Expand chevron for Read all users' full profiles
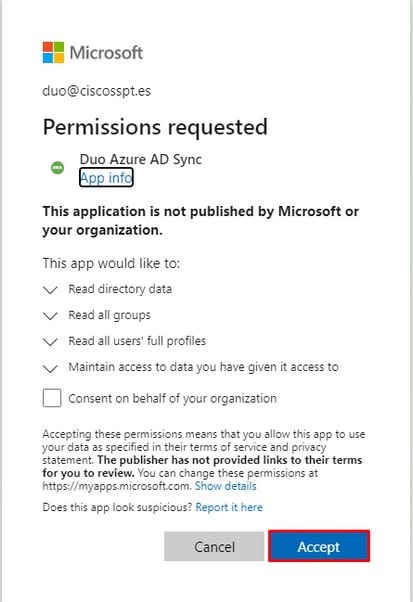This screenshot has height=602, width=413. (x=50, y=342)
